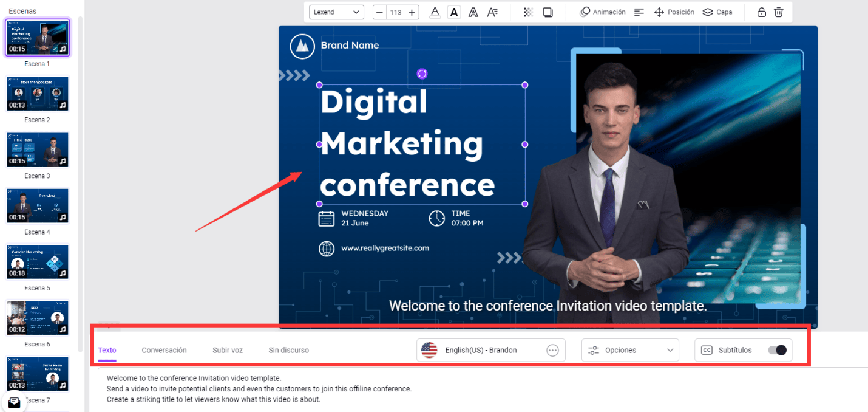The width and height of the screenshot is (868, 412).
Task: Open the chat inbox icon at bottom left
Action: (x=14, y=402)
